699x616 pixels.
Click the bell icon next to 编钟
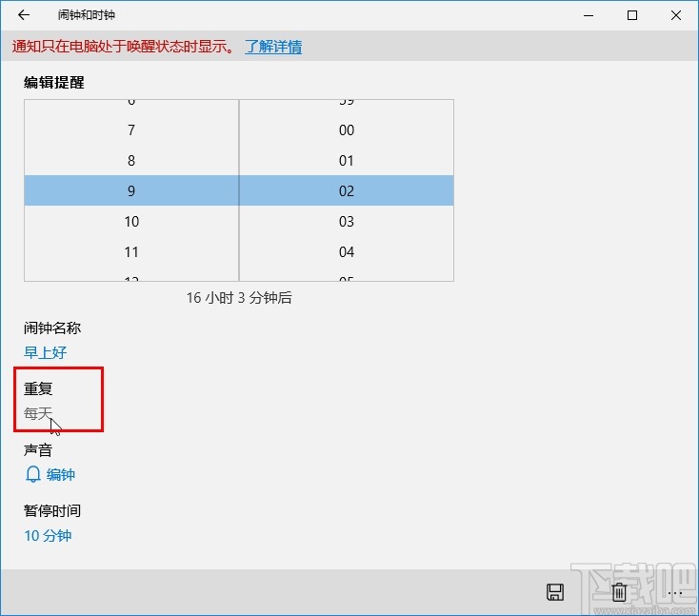click(33, 474)
